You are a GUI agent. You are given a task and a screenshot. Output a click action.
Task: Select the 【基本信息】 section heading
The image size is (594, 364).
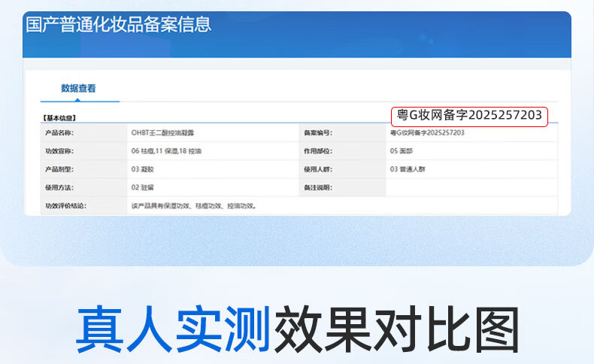coord(59,118)
